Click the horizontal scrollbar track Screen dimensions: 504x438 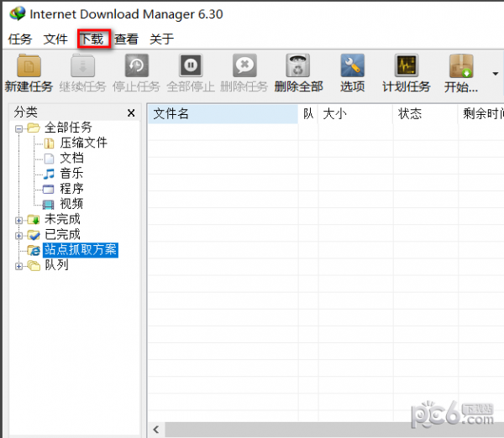(x=334, y=430)
